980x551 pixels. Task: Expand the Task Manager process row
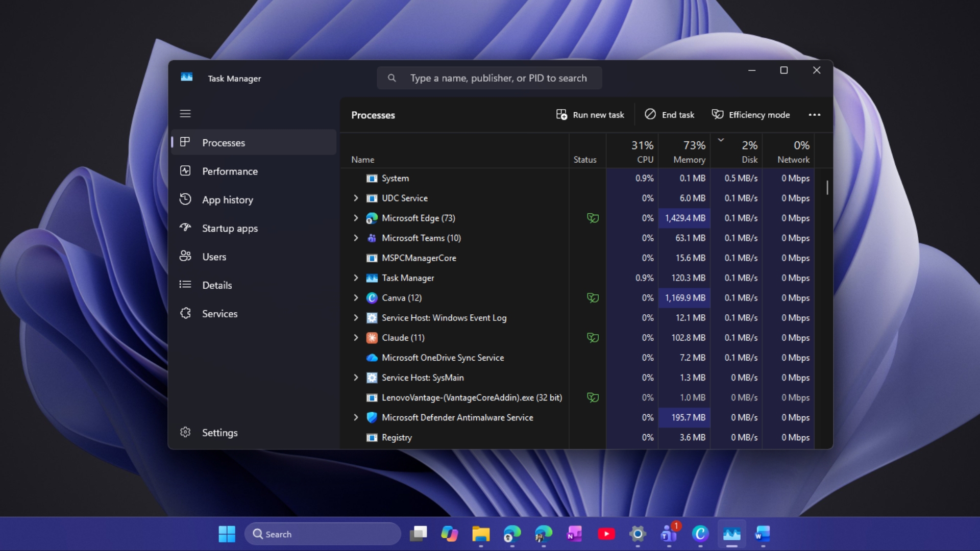coord(356,278)
